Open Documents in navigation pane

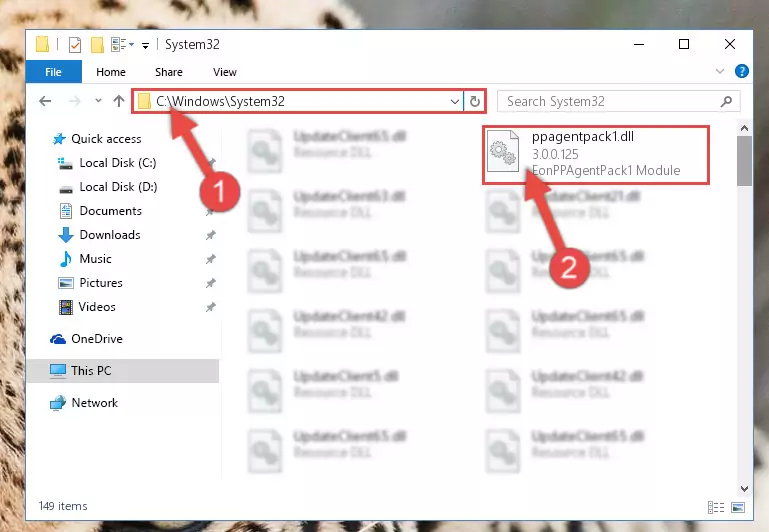[x=100, y=211]
